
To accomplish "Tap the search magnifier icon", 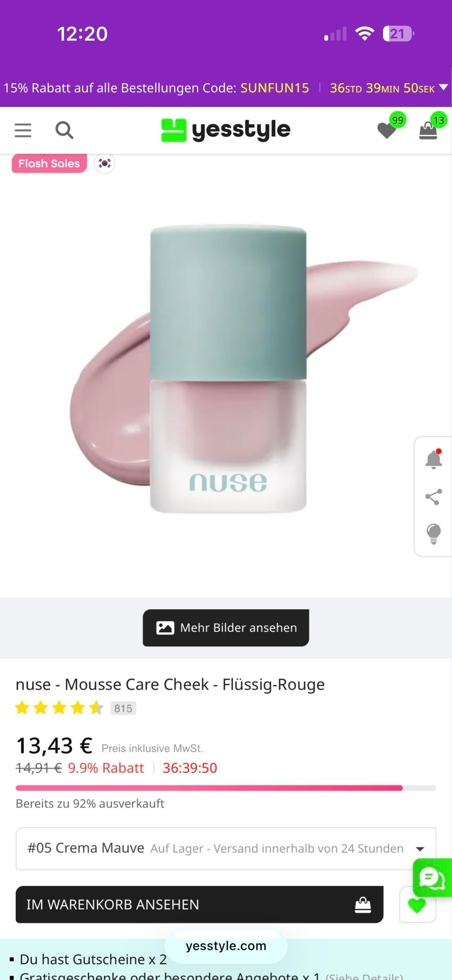I will pos(64,130).
